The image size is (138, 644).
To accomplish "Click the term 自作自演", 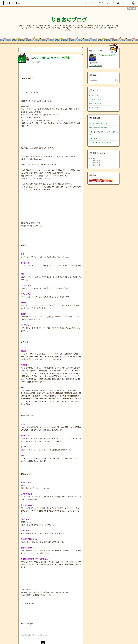I will pyautogui.click(x=24, y=365).
